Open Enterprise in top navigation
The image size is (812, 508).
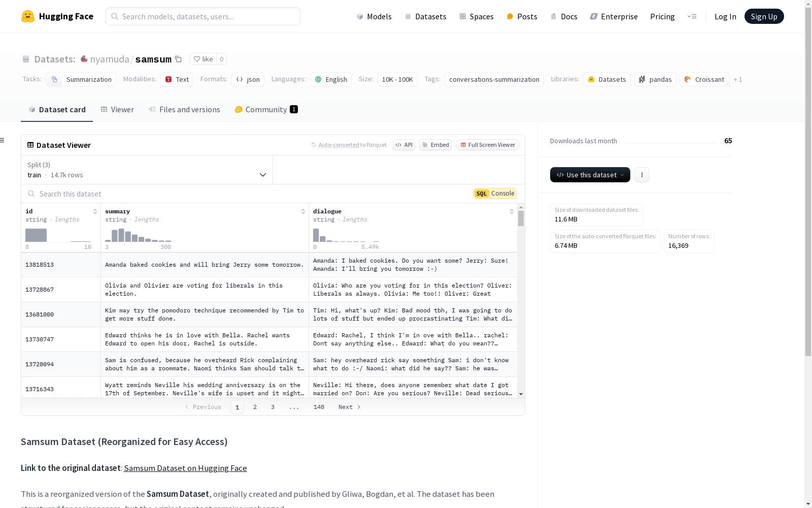[614, 16]
